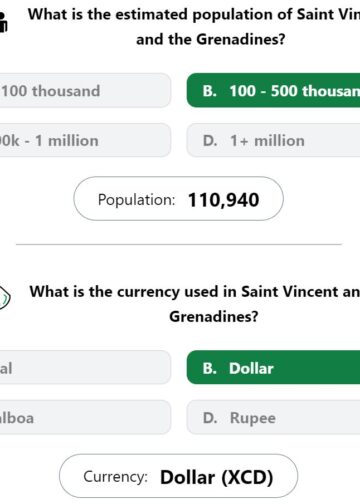The width and height of the screenshot is (360, 504).
Task: Select the answer option ending in 'al'
Action: click(85, 367)
